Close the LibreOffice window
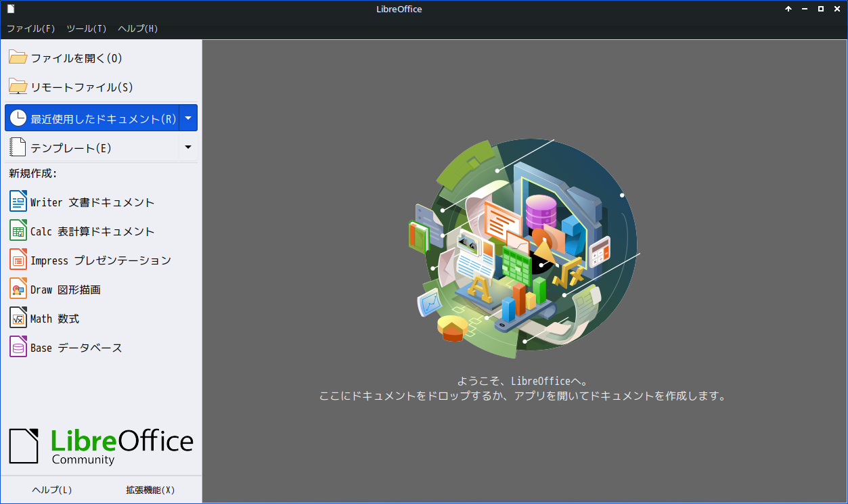 click(x=837, y=9)
